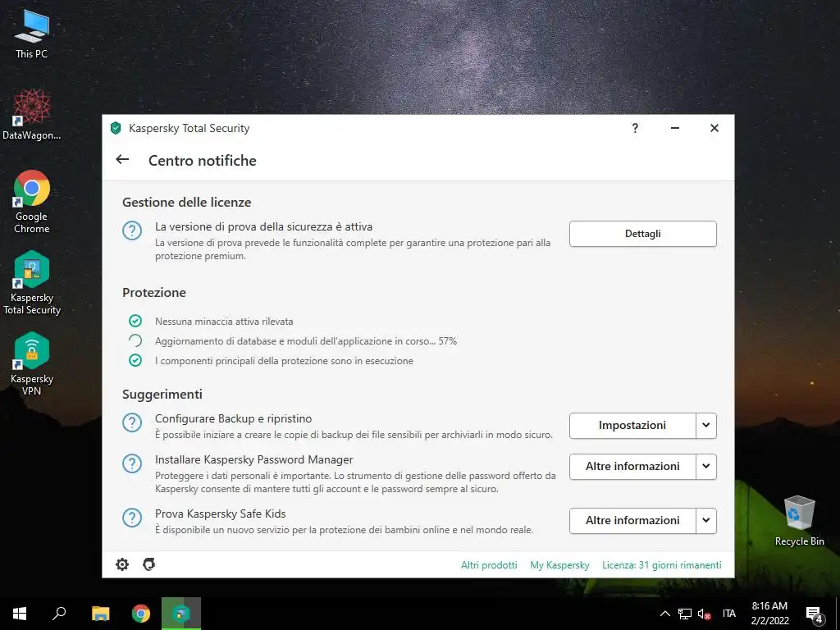Open the support headset icon
The width and height of the screenshot is (840, 630).
click(x=149, y=564)
